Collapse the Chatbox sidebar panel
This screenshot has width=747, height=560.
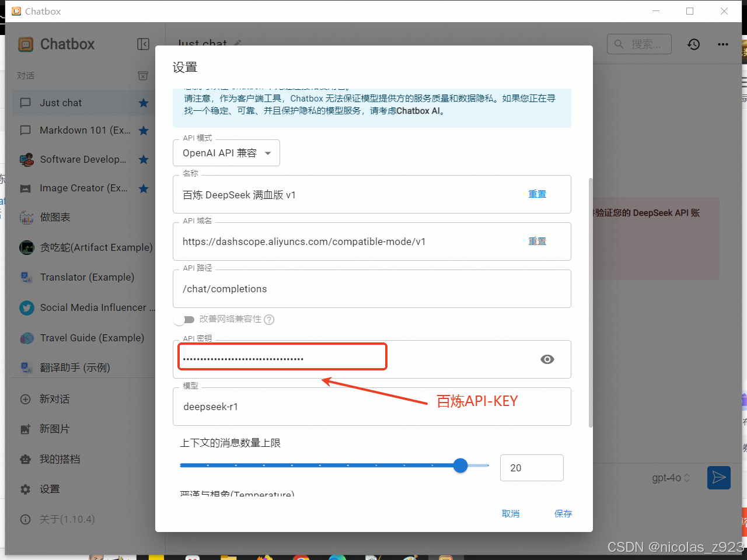coord(143,44)
